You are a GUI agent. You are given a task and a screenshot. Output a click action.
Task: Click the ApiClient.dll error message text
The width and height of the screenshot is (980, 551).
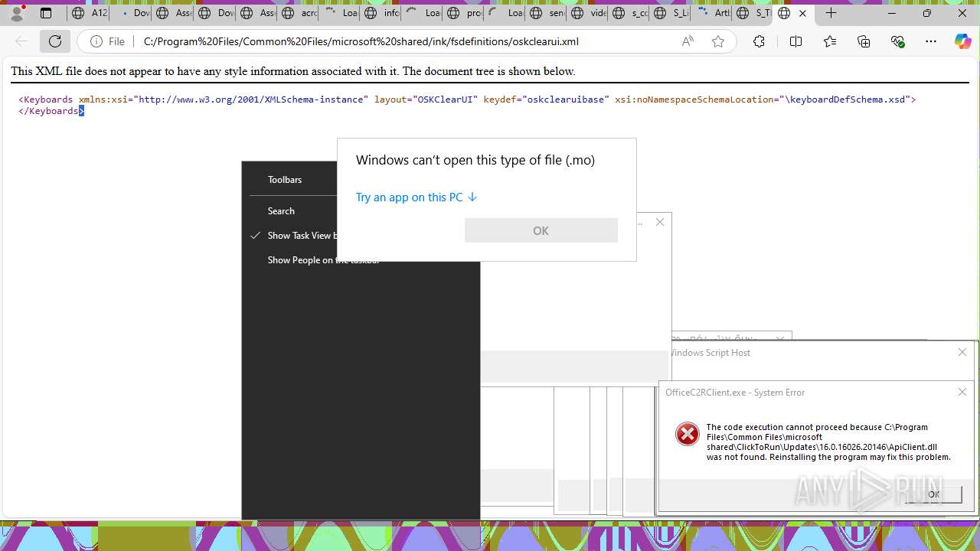(828, 442)
